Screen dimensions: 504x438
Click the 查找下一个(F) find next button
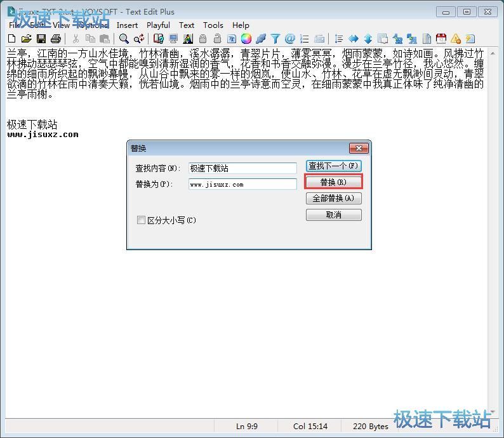pyautogui.click(x=334, y=166)
